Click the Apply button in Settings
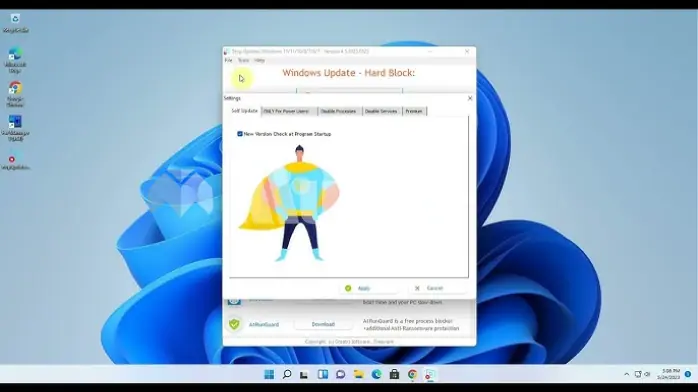 click(368, 288)
